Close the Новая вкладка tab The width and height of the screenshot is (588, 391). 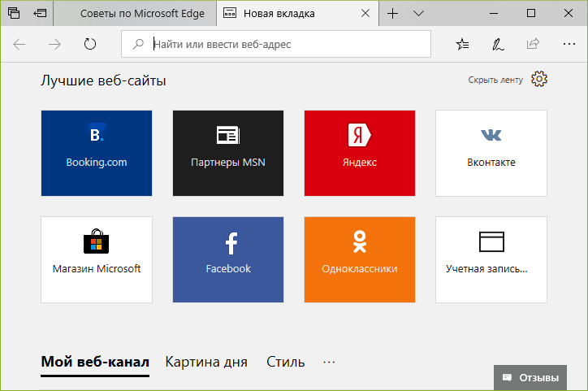point(365,14)
